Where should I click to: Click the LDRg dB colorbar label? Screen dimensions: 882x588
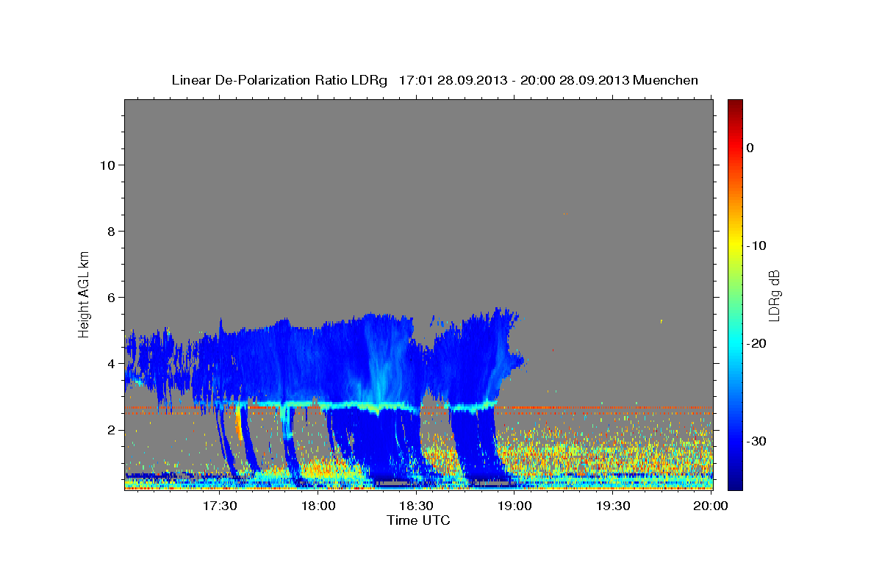(x=774, y=295)
